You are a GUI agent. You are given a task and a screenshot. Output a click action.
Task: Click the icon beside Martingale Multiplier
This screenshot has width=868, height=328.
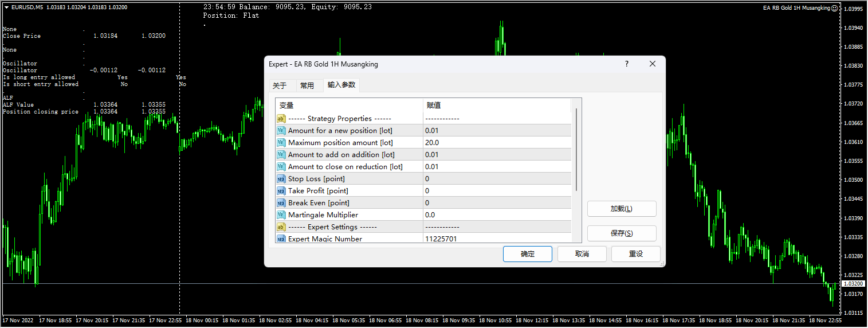coord(281,215)
